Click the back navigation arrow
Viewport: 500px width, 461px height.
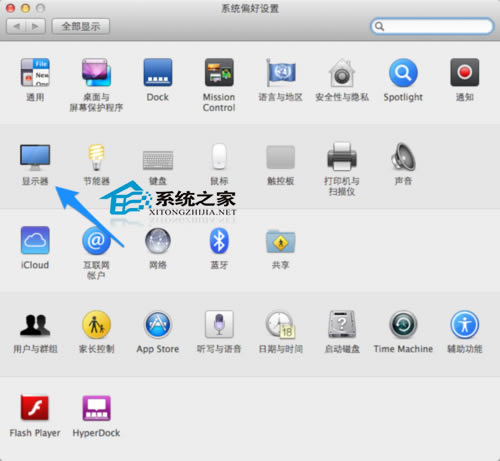pos(16,26)
